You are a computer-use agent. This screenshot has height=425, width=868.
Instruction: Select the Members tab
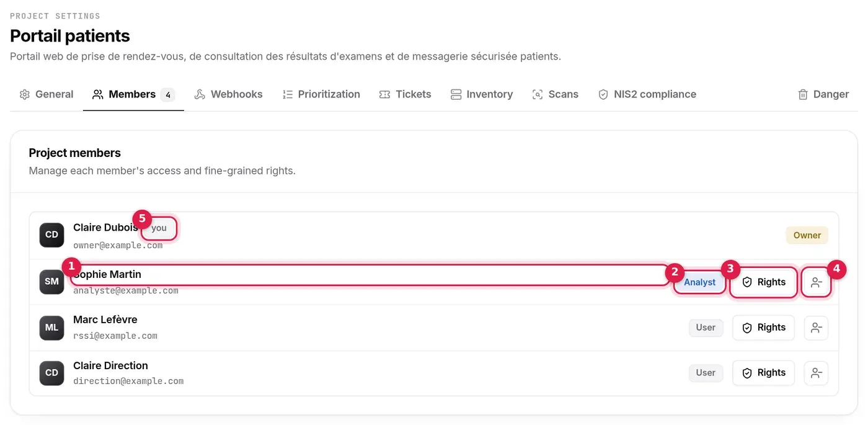[x=133, y=94]
